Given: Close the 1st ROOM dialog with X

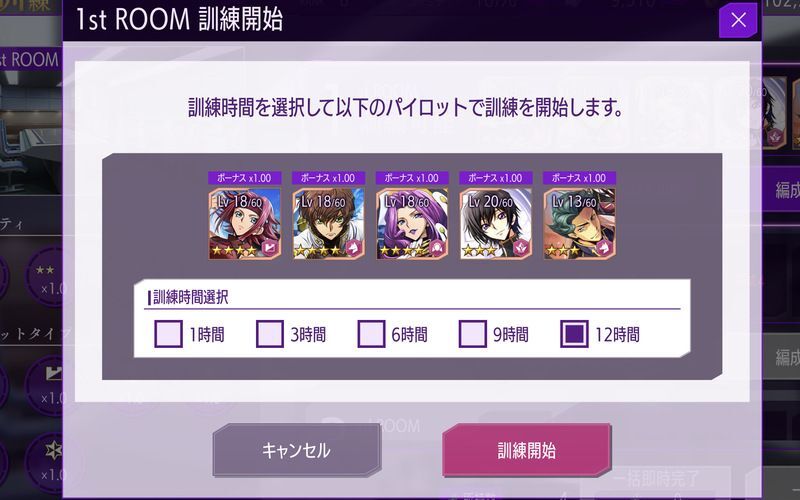Looking at the screenshot, I should pyautogui.click(x=738, y=20).
